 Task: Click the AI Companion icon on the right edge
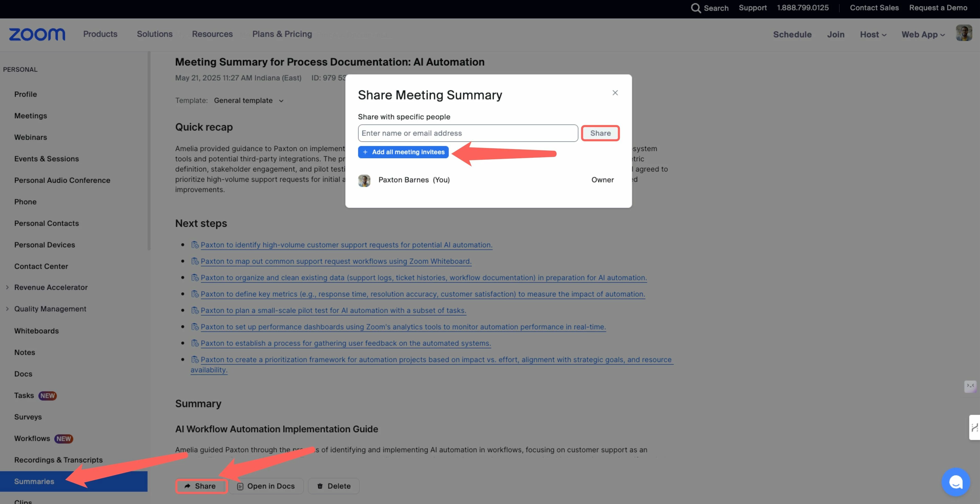970,386
